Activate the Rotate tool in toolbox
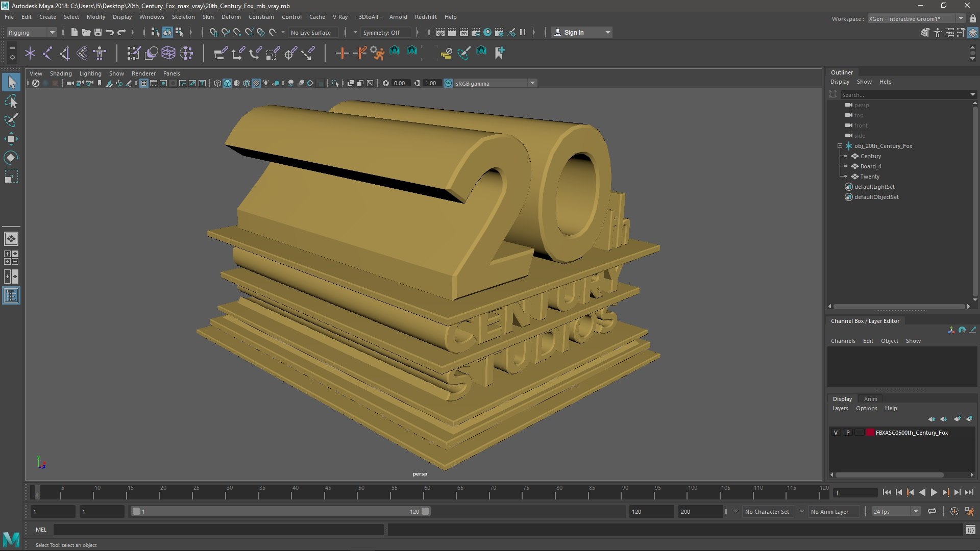Viewport: 980px width, 551px height. click(x=11, y=158)
